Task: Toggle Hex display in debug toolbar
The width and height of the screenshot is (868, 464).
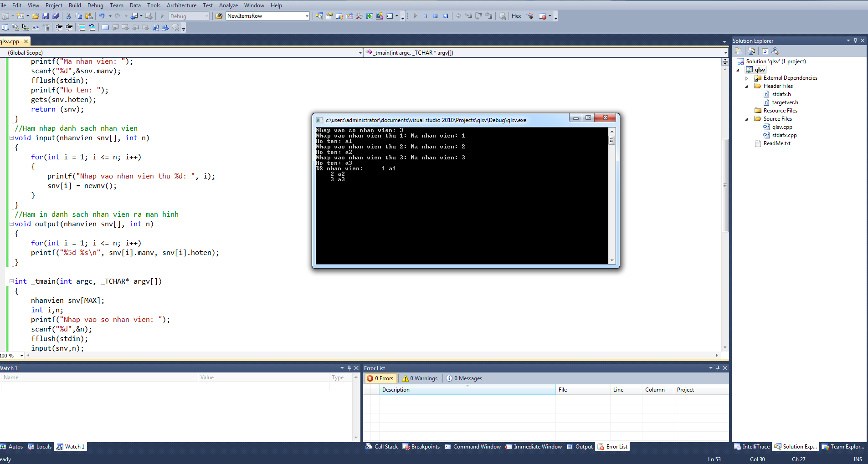Action: click(516, 16)
